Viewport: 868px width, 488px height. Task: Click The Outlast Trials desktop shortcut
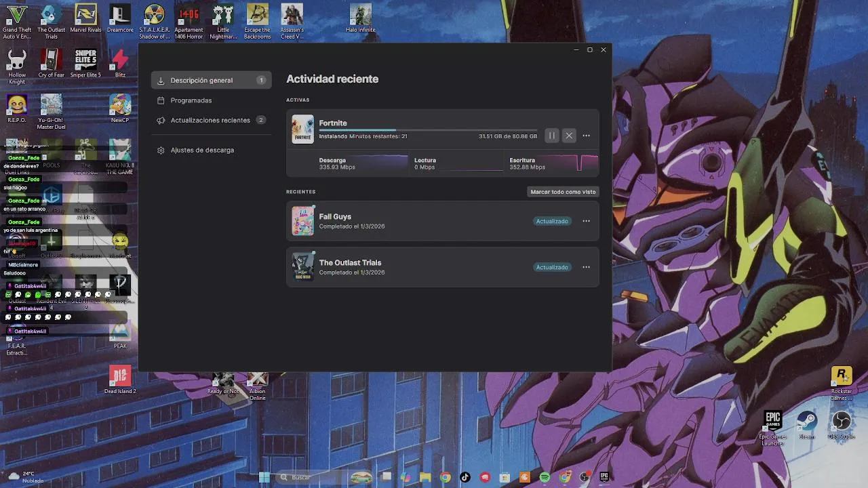52,22
